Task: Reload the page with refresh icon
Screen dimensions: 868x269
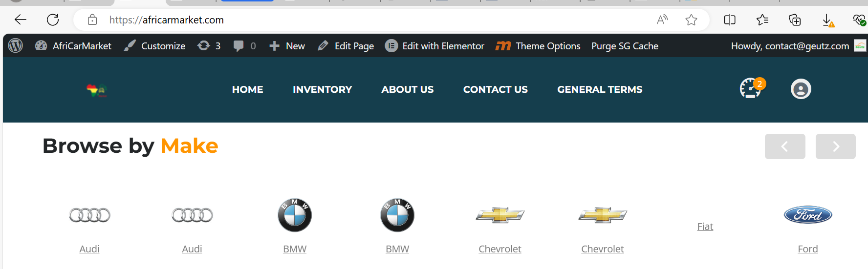Action: (x=53, y=20)
